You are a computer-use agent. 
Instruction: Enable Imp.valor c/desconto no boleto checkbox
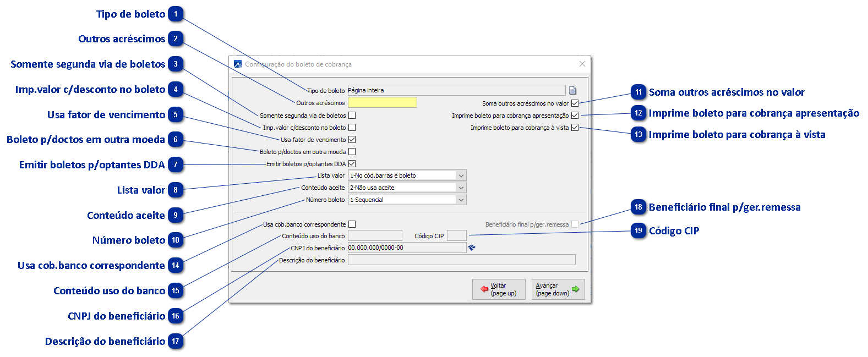(x=352, y=128)
